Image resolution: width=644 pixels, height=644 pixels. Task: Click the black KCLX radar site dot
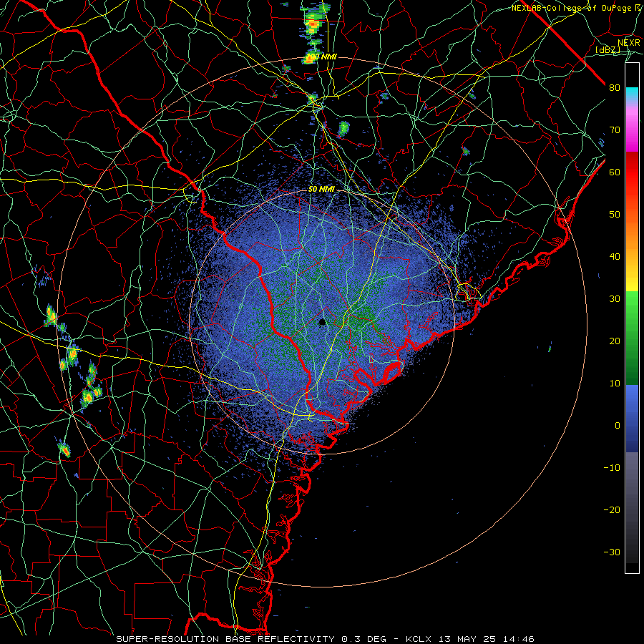coord(323,321)
